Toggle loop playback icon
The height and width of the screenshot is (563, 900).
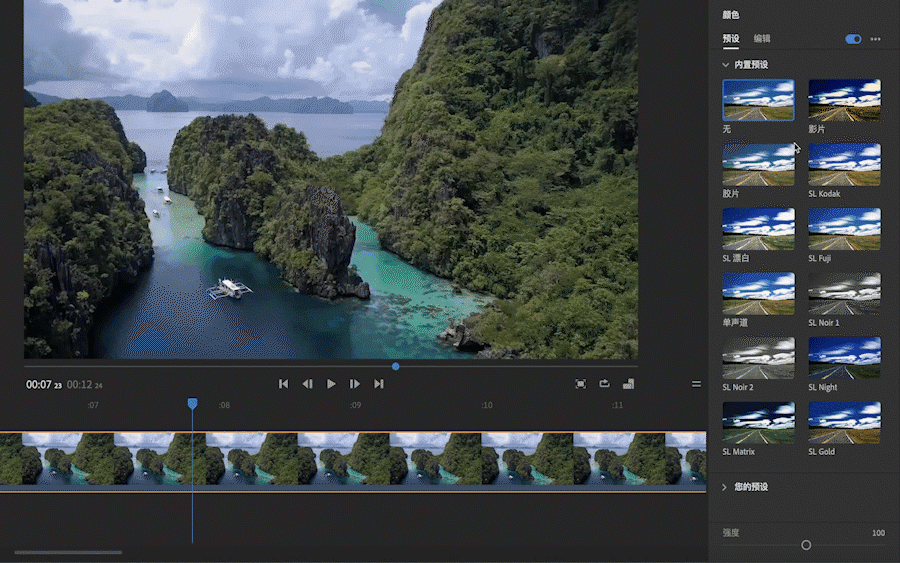tap(605, 383)
